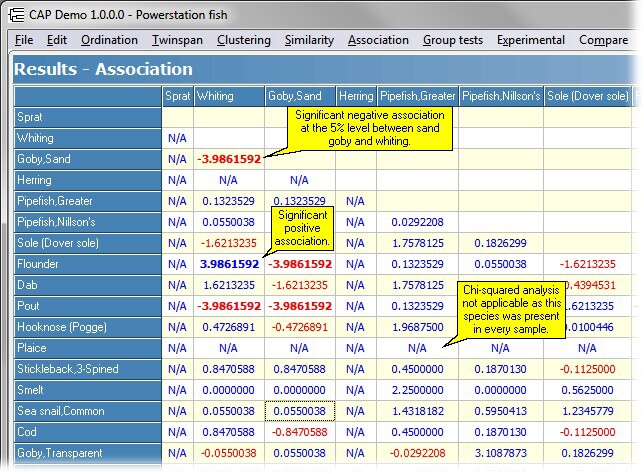Click the Sea snail,Common row header
Viewport: 644px width, 474px height.
click(x=87, y=411)
